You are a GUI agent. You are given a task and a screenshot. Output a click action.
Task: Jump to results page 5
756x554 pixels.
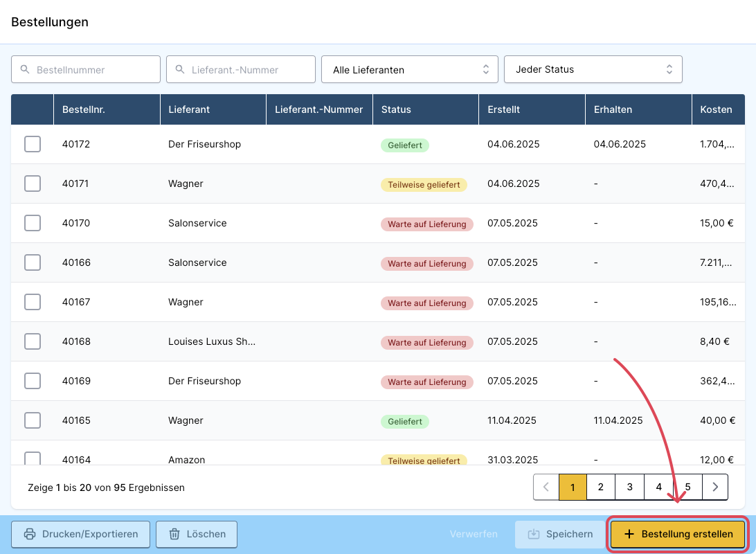[x=688, y=487]
